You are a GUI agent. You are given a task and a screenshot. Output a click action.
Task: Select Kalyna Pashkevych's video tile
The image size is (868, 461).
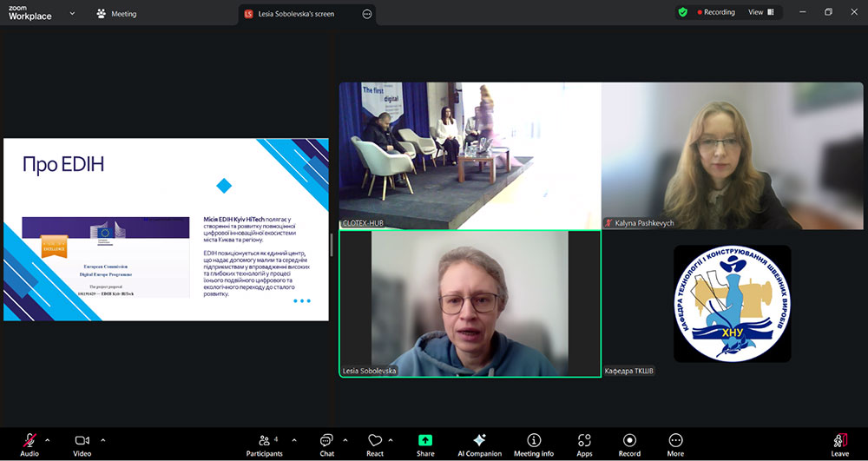point(733,156)
